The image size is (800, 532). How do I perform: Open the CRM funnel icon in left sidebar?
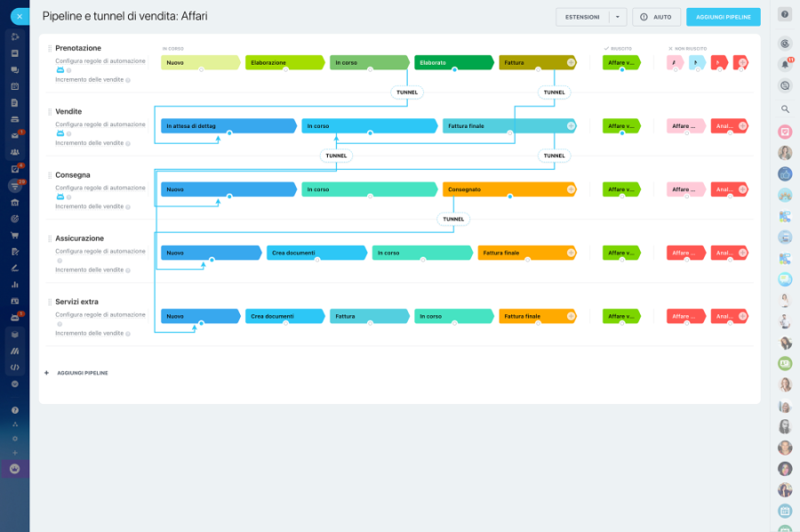[15, 186]
